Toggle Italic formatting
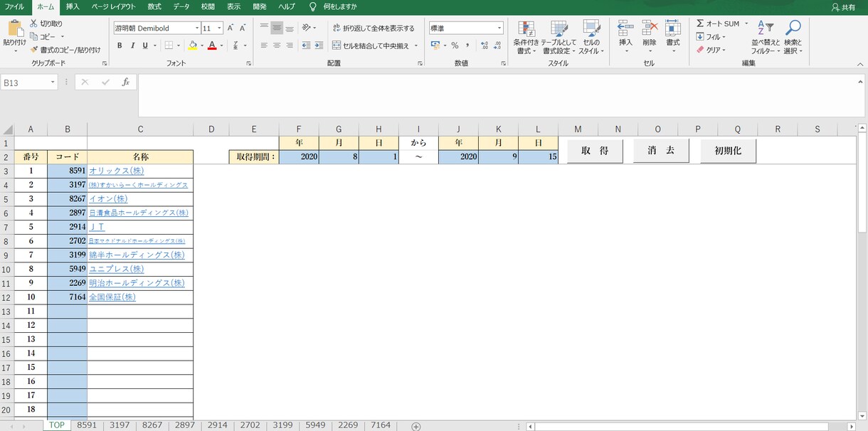This screenshot has width=868, height=431. [132, 46]
